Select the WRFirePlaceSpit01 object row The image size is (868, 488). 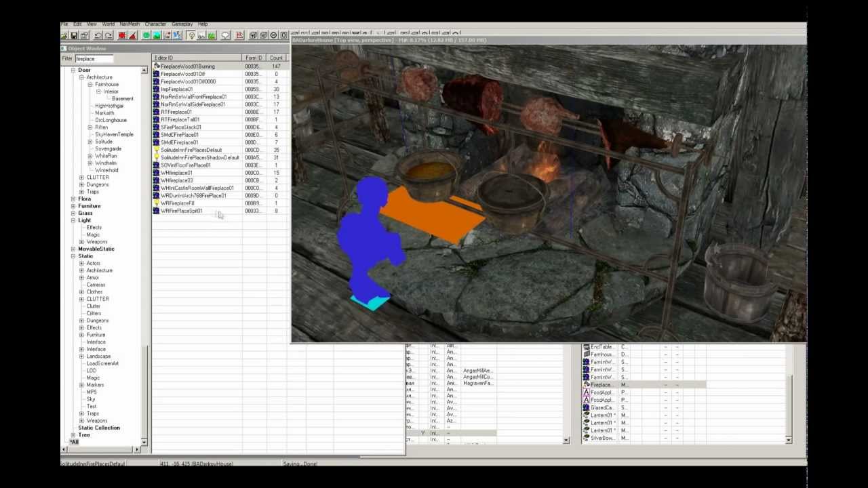click(220, 211)
